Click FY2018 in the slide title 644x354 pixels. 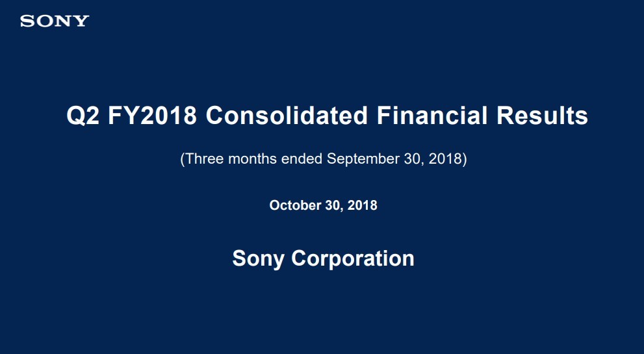(152, 116)
